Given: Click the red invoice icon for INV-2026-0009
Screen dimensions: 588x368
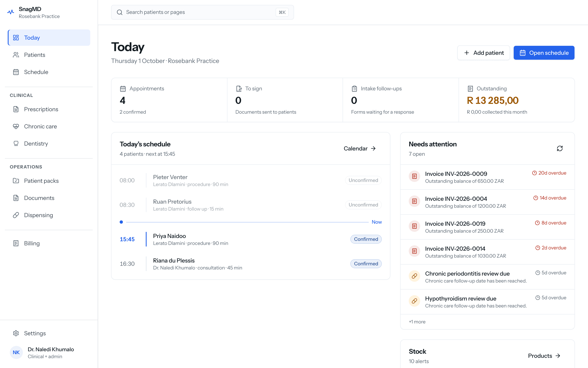Looking at the screenshot, I should click(414, 176).
